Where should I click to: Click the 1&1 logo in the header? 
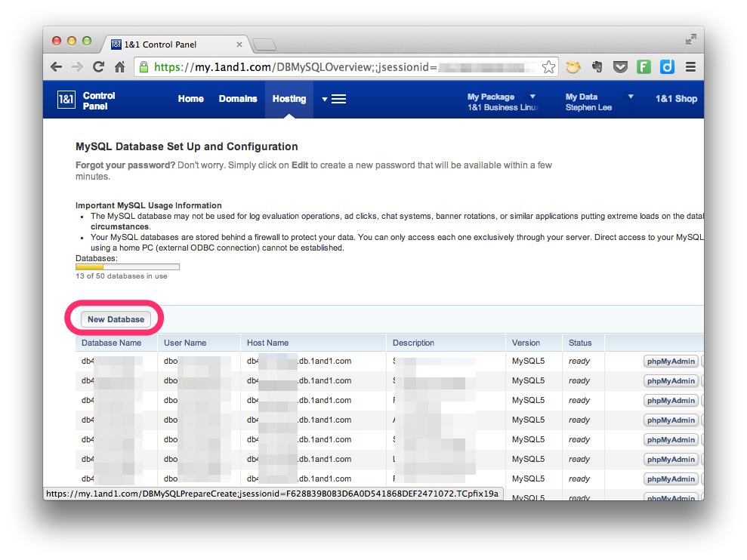(x=66, y=100)
